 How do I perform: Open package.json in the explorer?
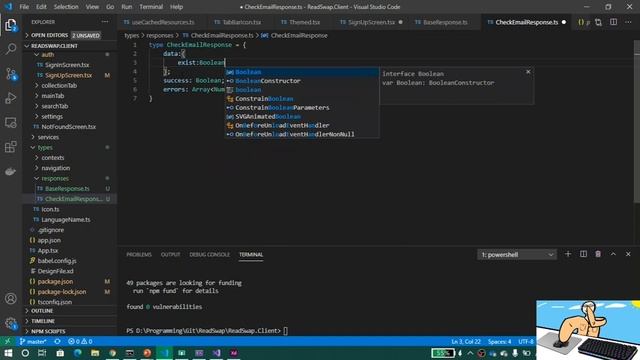55,281
